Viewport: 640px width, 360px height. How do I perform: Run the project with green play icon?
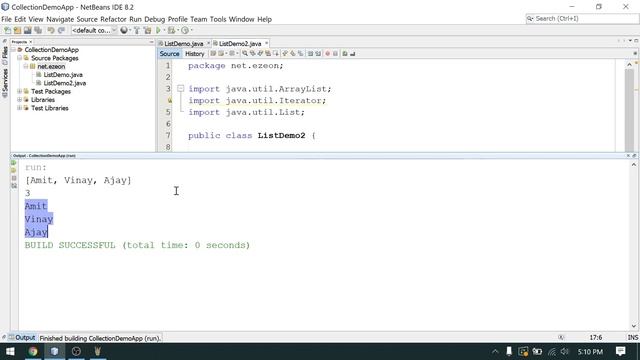158,30
